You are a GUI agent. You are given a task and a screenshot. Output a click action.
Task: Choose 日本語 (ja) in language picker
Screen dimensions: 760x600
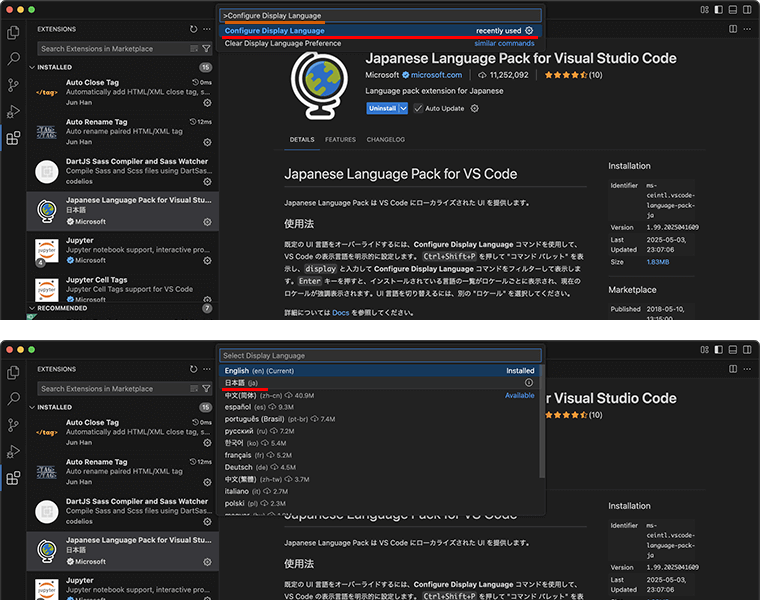click(x=380, y=383)
